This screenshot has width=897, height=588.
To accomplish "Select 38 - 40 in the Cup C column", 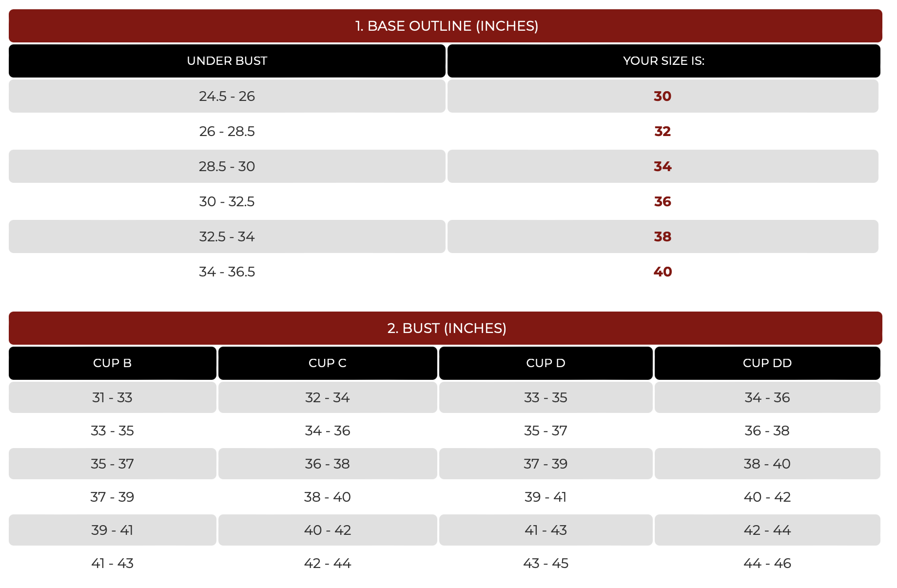I will (x=328, y=497).
